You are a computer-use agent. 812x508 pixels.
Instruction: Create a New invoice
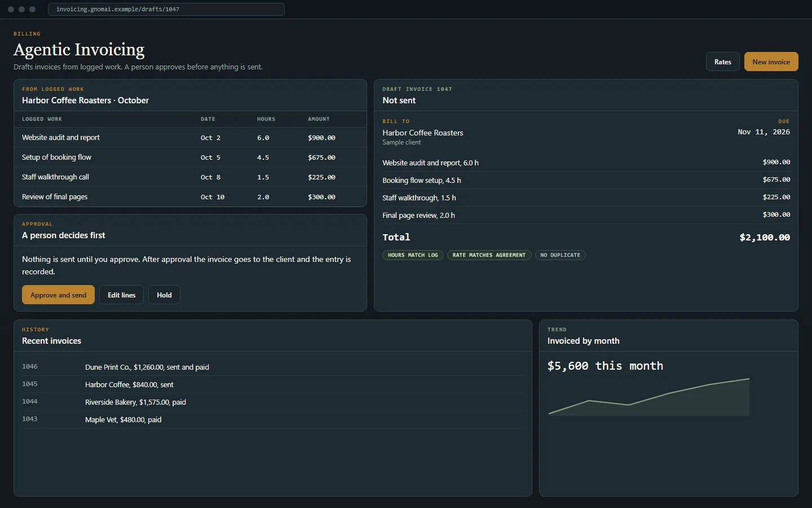[771, 62]
